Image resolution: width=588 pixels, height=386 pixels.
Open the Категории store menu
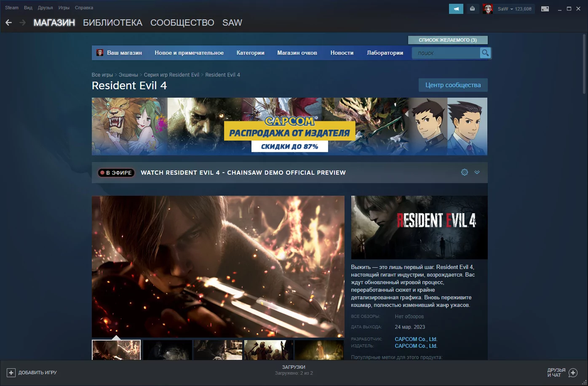click(x=251, y=53)
